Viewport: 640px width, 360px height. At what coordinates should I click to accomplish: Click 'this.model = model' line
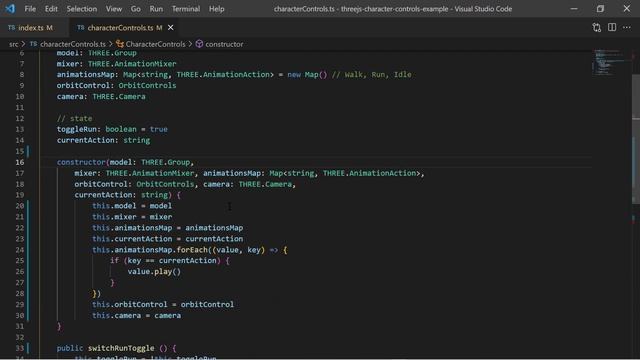tap(132, 206)
